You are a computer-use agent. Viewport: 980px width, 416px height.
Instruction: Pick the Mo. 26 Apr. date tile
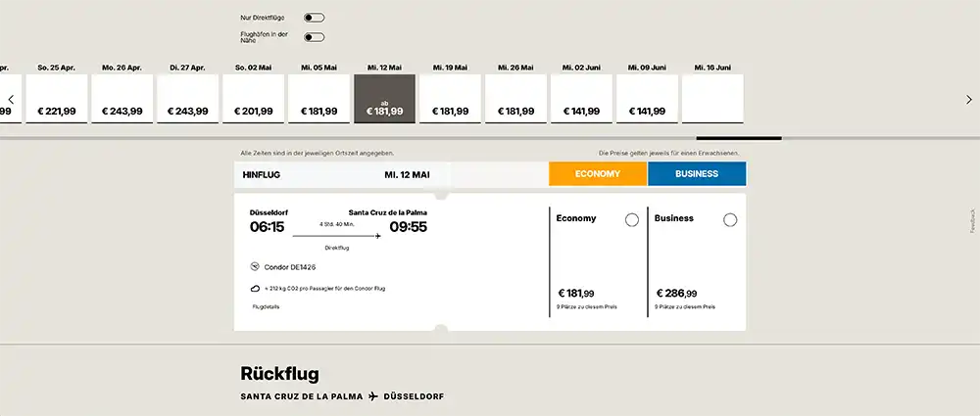122,98
